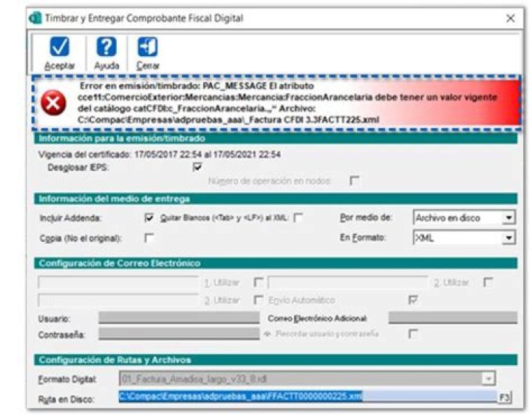Screen dimensions: 532x417
Task: Click the application icon in title bar
Action: point(34,18)
